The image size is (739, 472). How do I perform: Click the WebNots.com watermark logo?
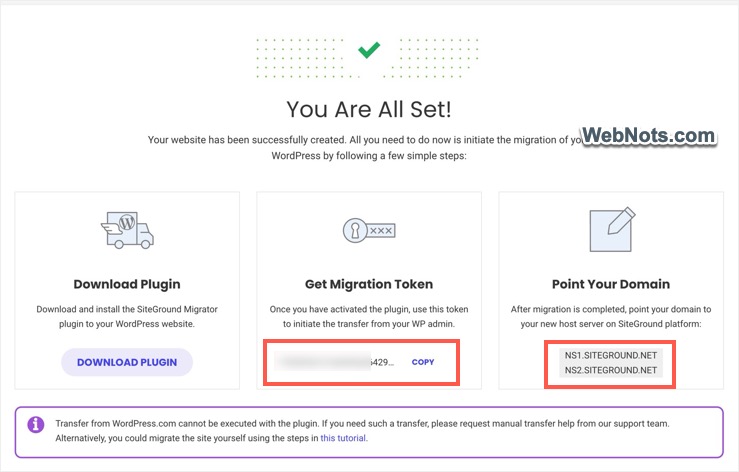click(649, 136)
